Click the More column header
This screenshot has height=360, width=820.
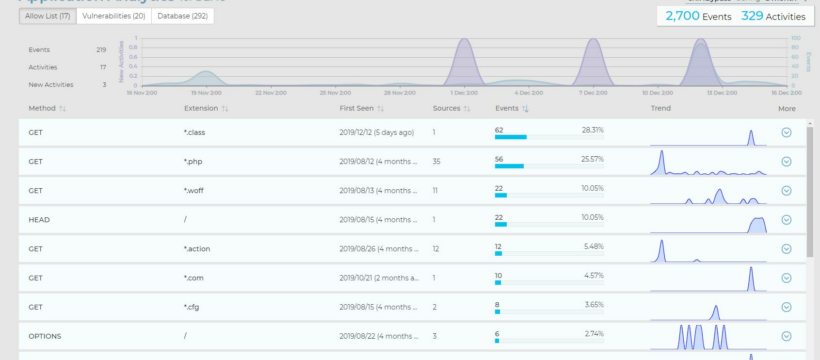point(787,108)
